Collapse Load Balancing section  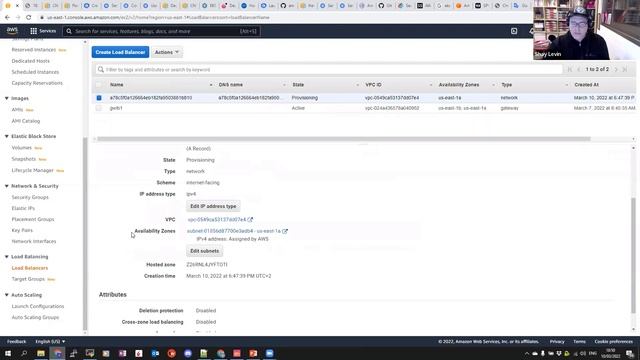click(7, 257)
